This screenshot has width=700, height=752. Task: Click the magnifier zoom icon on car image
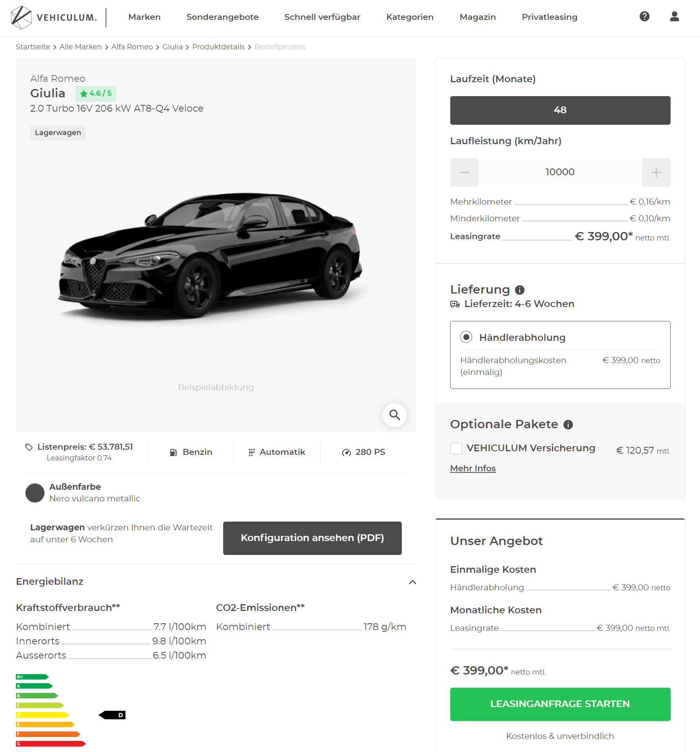pyautogui.click(x=394, y=415)
